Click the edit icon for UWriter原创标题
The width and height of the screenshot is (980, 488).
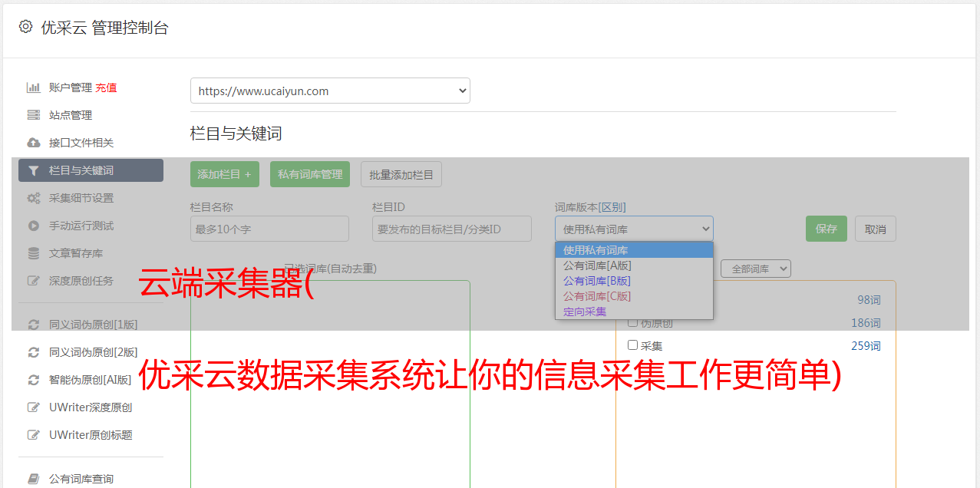[x=33, y=435]
